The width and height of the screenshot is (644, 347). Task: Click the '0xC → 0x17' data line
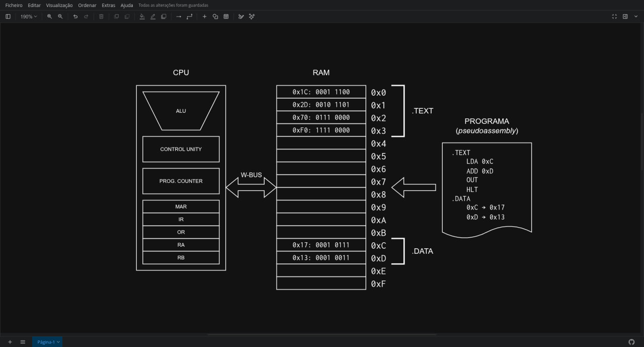pos(486,207)
